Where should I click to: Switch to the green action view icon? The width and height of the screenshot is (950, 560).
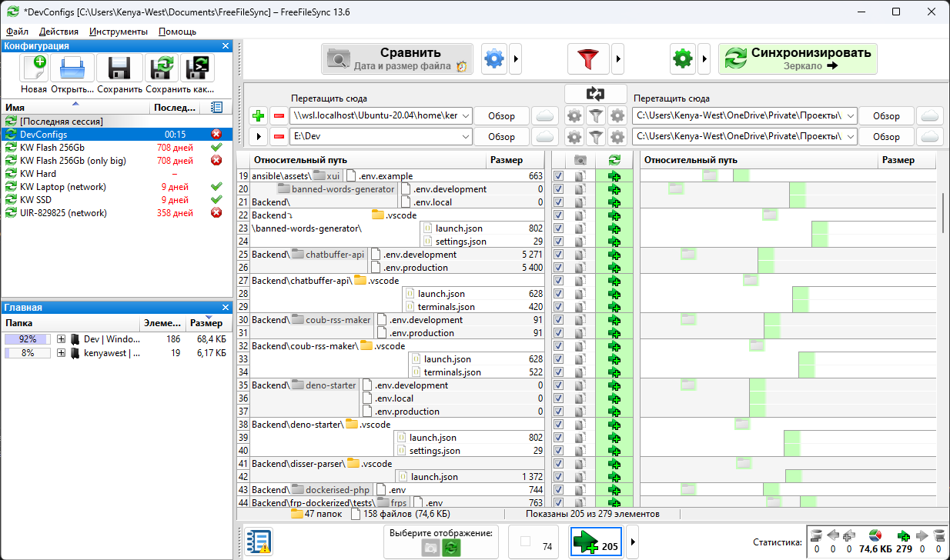[452, 547]
